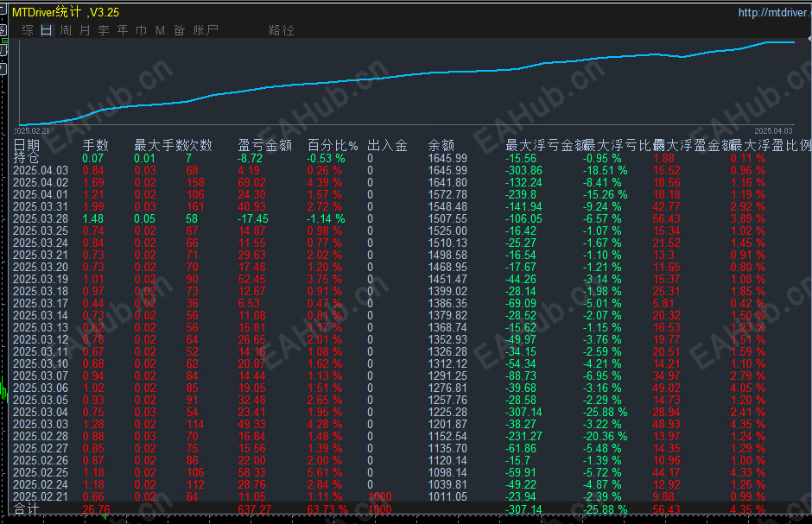The image size is (812, 524).
Task: Select the 2025.03.04 date row
Action: click(41, 413)
